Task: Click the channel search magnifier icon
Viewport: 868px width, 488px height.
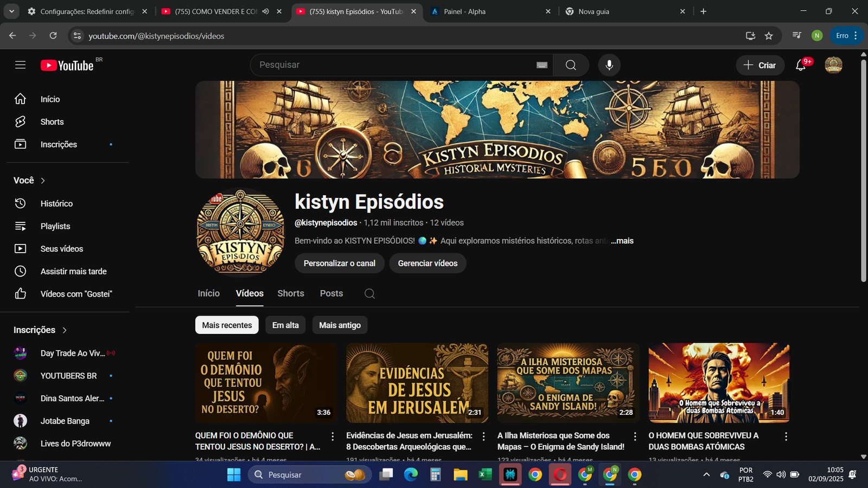Action: [x=369, y=293]
